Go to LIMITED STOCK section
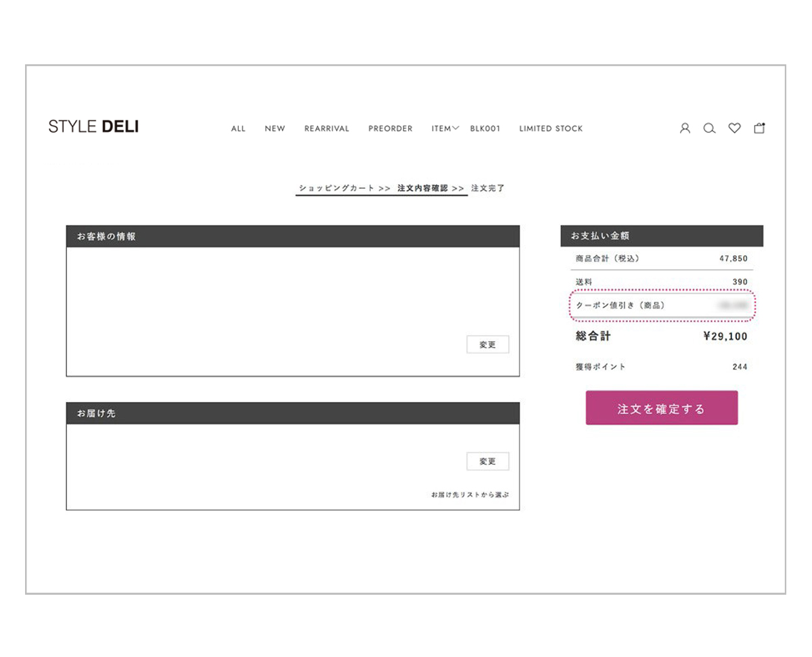 click(x=551, y=129)
